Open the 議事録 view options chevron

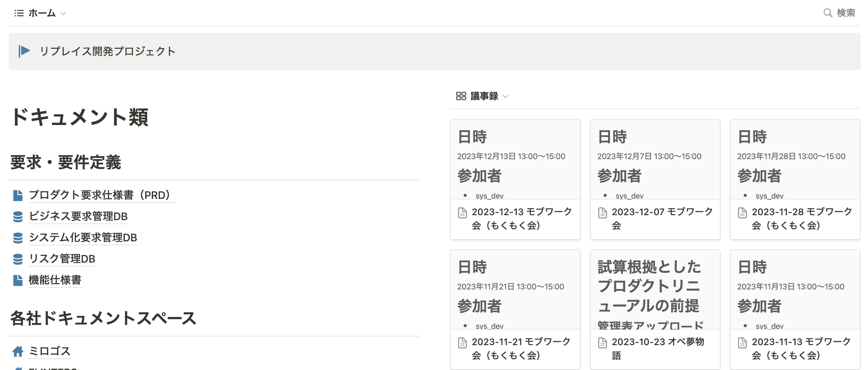506,97
